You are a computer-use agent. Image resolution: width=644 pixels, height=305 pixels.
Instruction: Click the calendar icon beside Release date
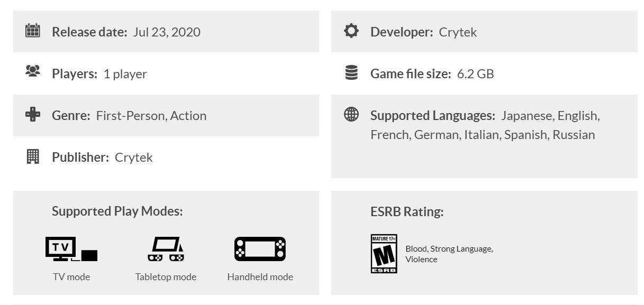[33, 31]
